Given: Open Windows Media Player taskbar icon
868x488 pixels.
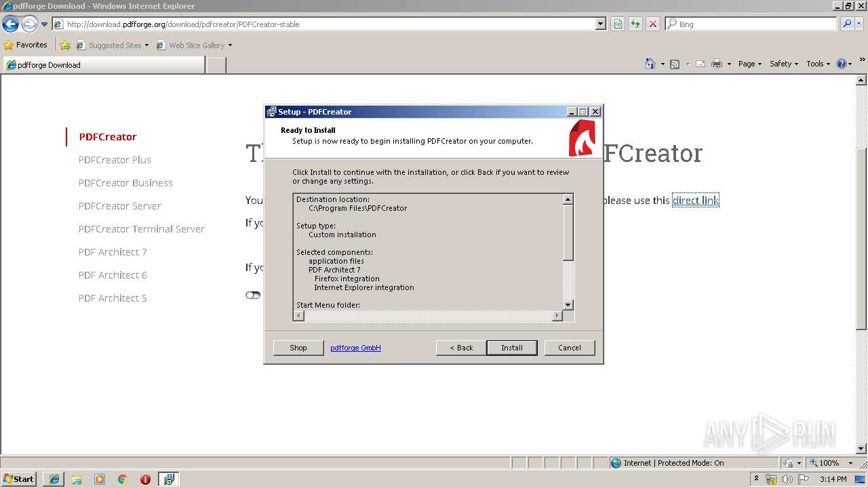Looking at the screenshot, I should click(100, 479).
